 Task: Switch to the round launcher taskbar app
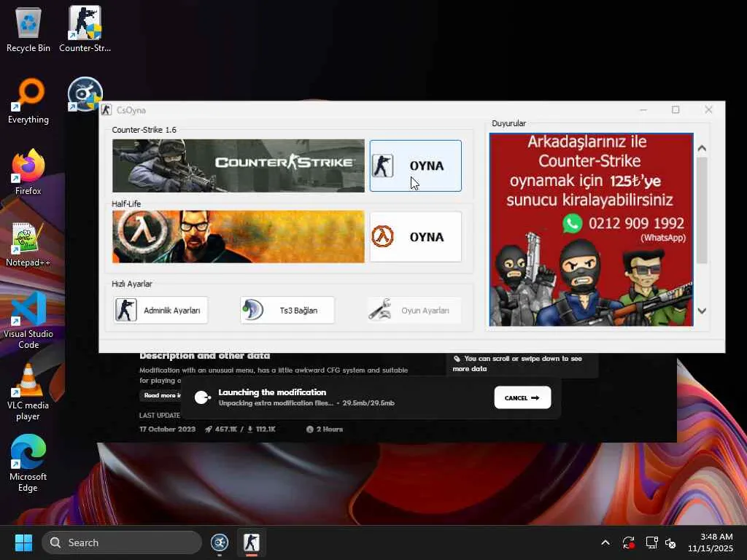tap(220, 542)
